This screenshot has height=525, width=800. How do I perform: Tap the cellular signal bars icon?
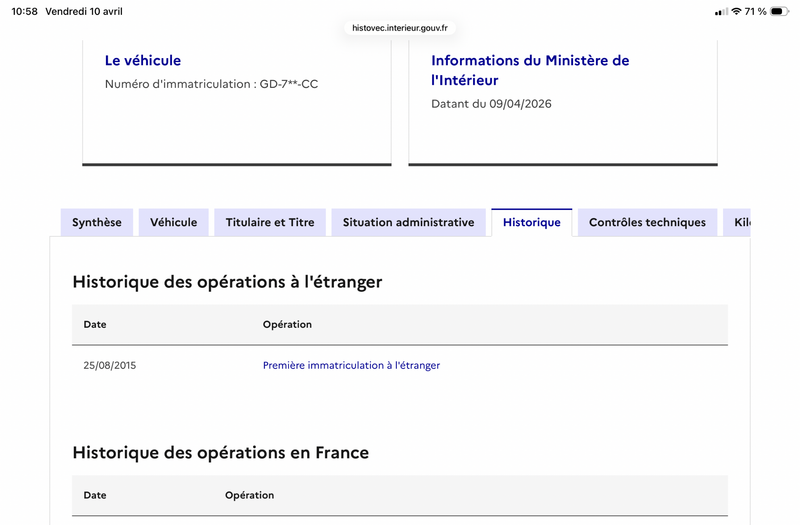[721, 12]
